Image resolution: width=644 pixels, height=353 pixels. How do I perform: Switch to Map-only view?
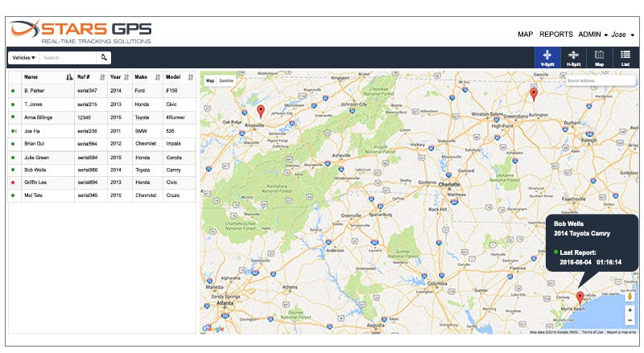tap(599, 58)
